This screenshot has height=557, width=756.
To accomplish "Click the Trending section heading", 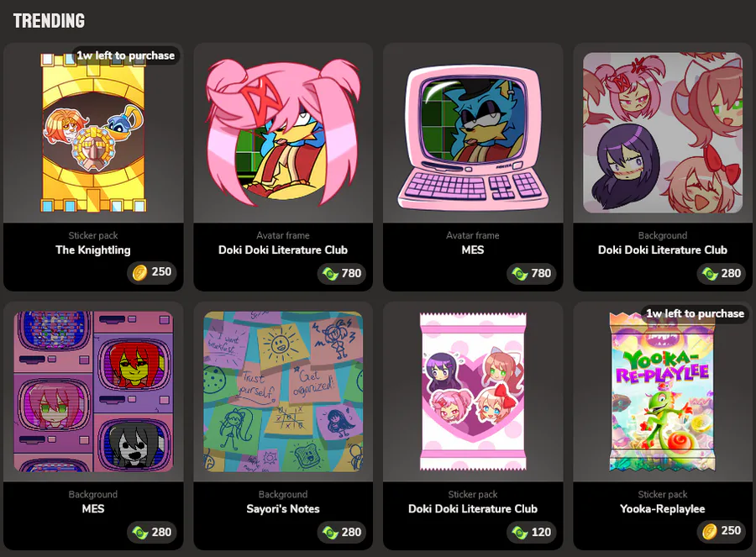I will coord(49,21).
